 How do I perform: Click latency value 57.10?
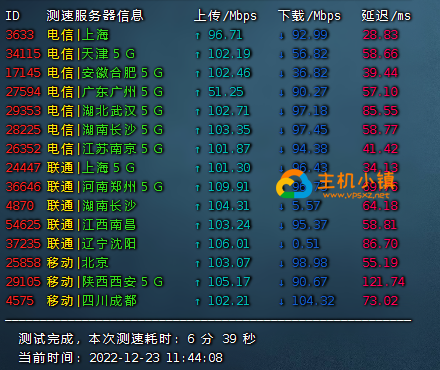[x=380, y=92]
